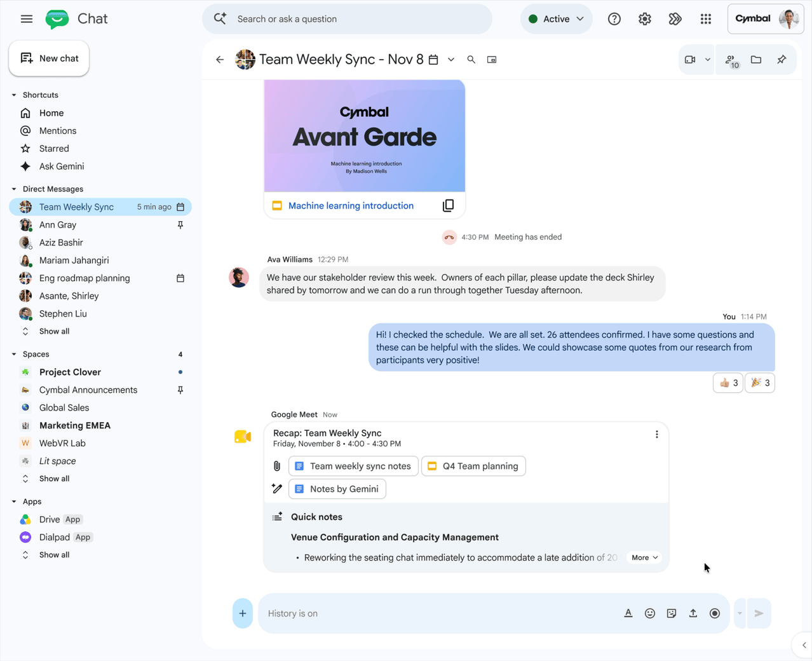Image resolution: width=812 pixels, height=661 pixels.
Task: Pin this conversation
Action: (x=782, y=60)
